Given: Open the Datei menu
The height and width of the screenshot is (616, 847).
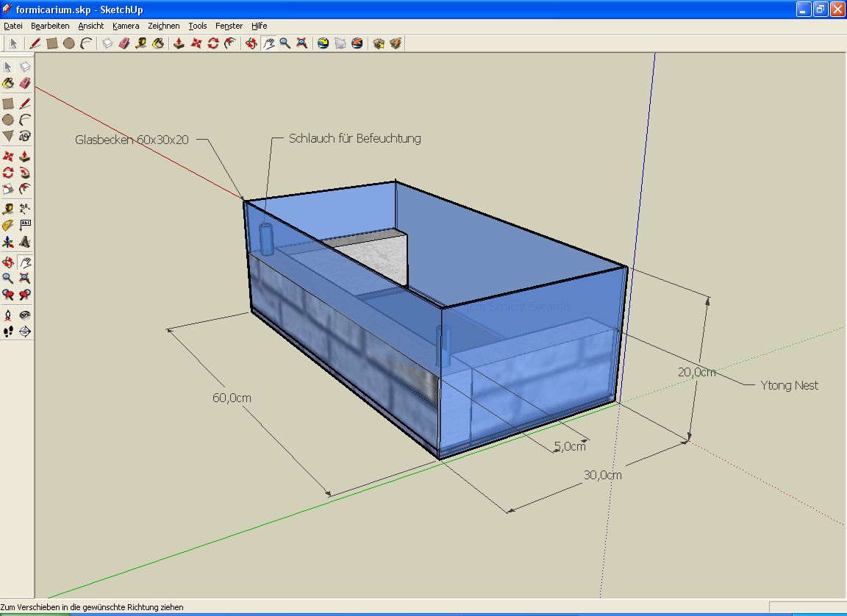Looking at the screenshot, I should click(x=13, y=26).
